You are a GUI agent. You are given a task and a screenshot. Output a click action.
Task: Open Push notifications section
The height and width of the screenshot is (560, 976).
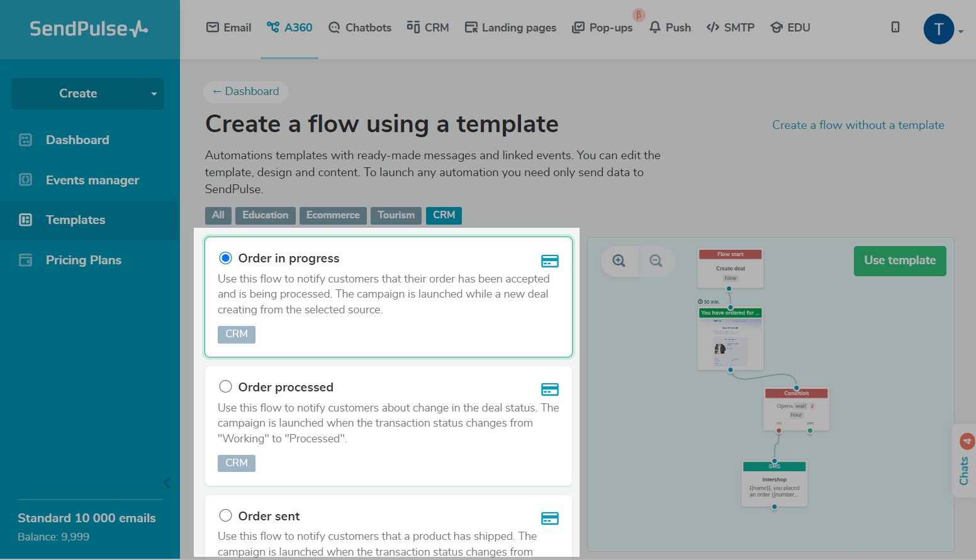coord(670,28)
